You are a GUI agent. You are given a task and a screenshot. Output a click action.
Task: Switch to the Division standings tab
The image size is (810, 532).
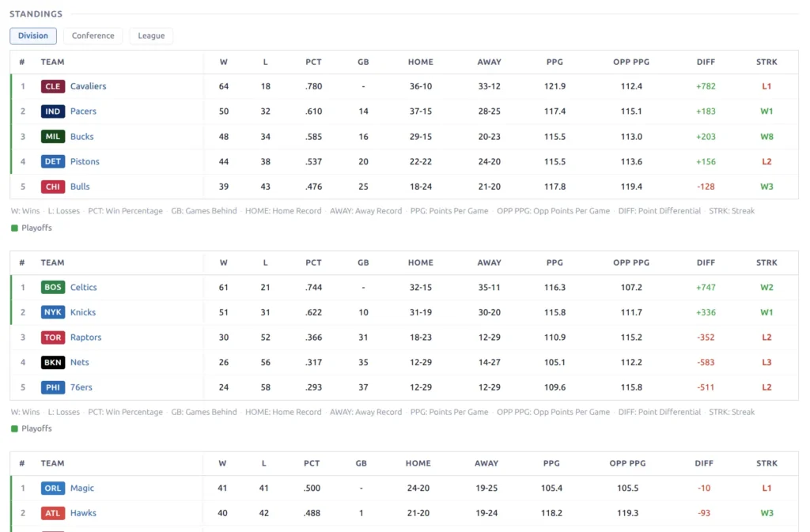tap(33, 36)
